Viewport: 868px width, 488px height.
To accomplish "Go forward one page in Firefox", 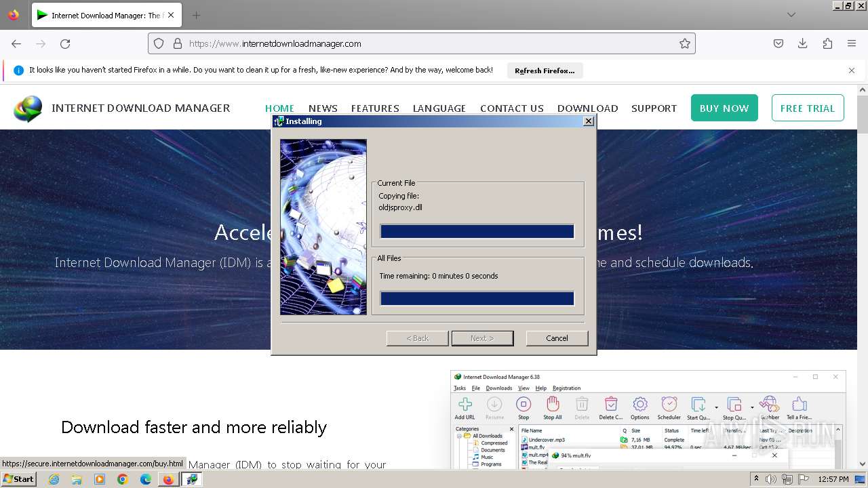I will point(41,43).
